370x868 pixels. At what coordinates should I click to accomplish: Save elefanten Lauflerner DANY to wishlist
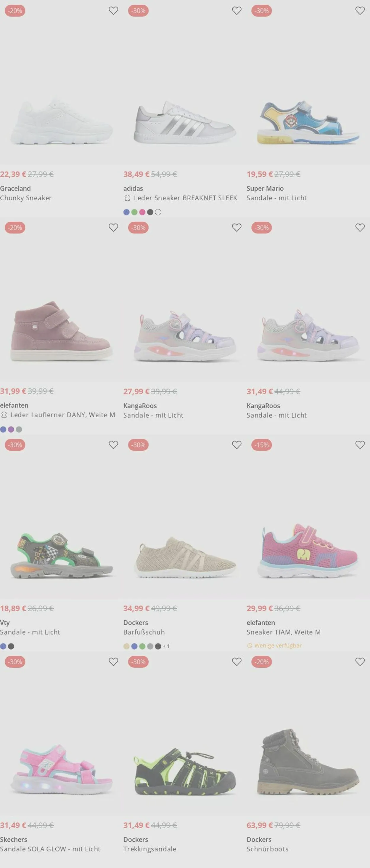113,228
